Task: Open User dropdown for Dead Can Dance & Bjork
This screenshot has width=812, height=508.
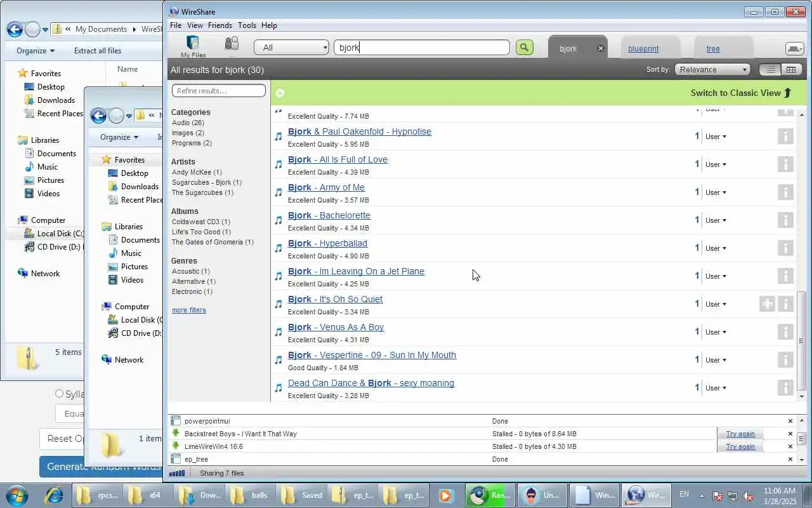Action: point(716,388)
